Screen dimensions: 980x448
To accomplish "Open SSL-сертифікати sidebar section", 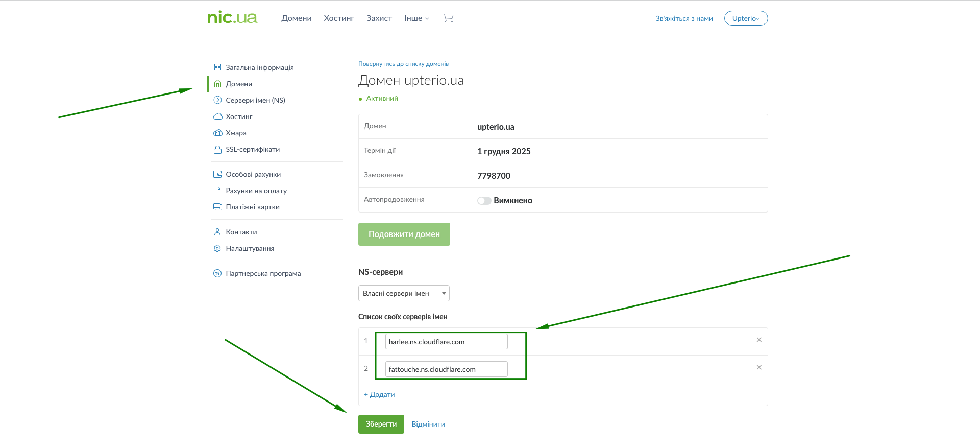I will point(253,149).
